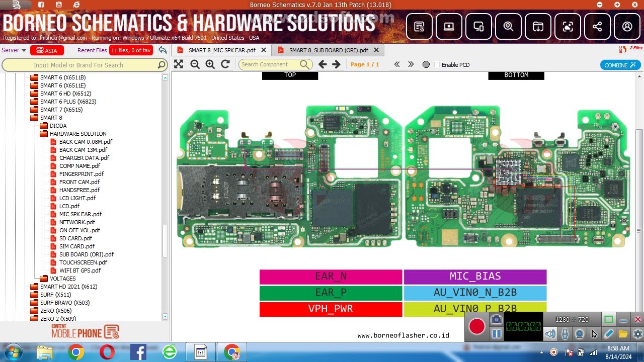Image resolution: width=644 pixels, height=362 pixels.
Task: Open the schematic notes list icon in header
Action: pyautogui.click(x=419, y=27)
